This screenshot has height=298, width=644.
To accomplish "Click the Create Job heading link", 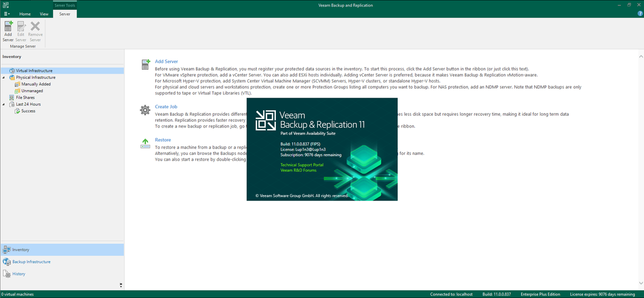I will pyautogui.click(x=166, y=107).
